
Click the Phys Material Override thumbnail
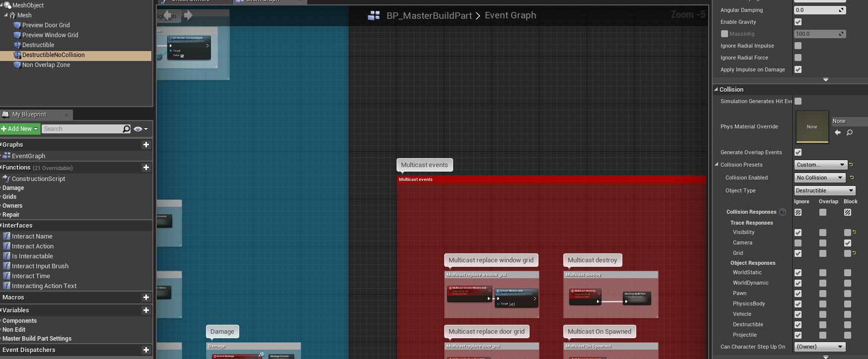pyautogui.click(x=812, y=127)
